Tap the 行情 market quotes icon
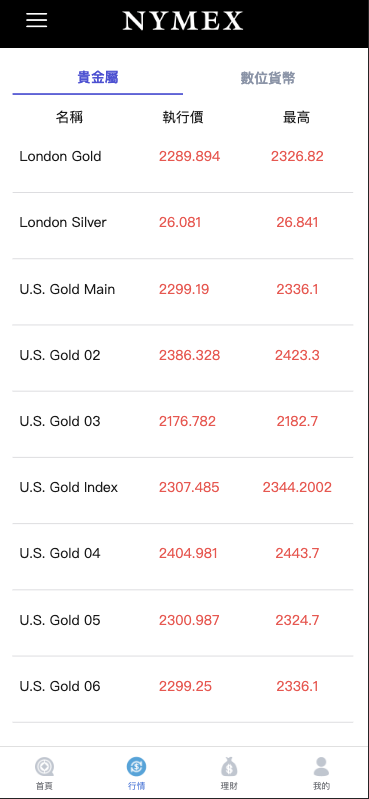The width and height of the screenshot is (369, 799). point(137,766)
